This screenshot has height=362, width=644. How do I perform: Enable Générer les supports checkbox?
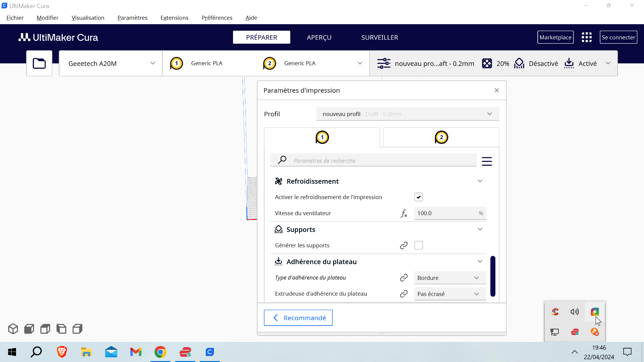coord(419,245)
